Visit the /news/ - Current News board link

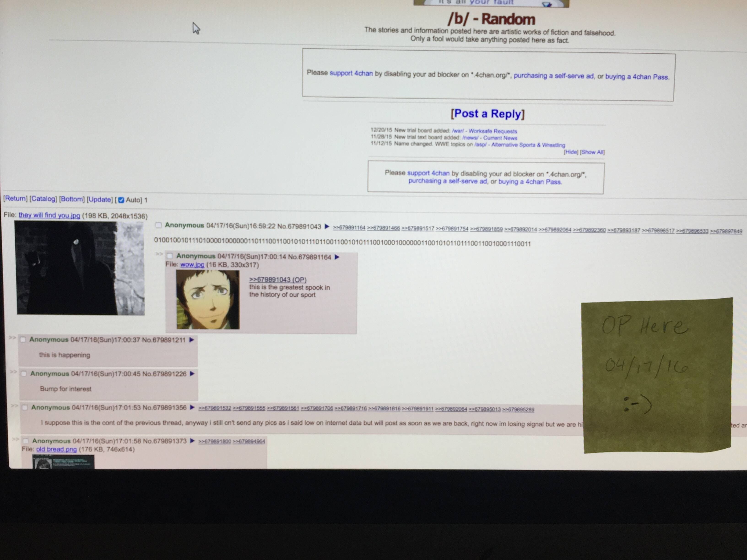pyautogui.click(x=489, y=138)
